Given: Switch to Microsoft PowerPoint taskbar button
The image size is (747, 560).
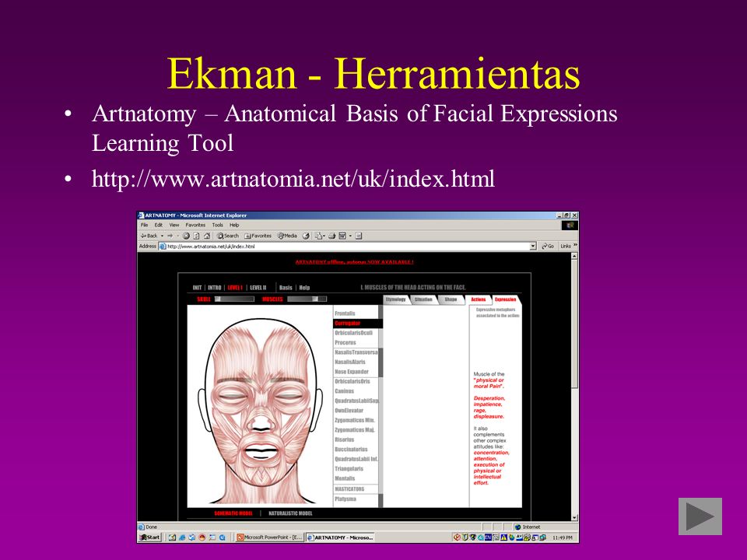Looking at the screenshot, I should 270,537.
